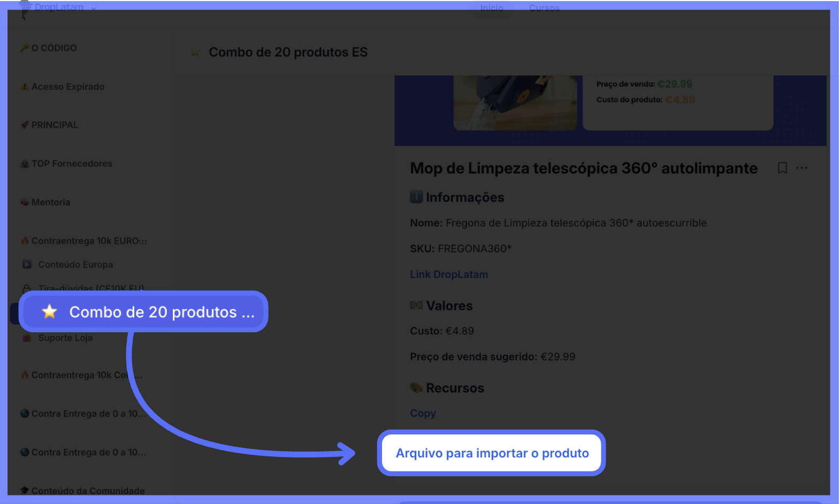Open Acesso Expirado in sidebar
This screenshot has width=840, height=504.
tap(62, 87)
